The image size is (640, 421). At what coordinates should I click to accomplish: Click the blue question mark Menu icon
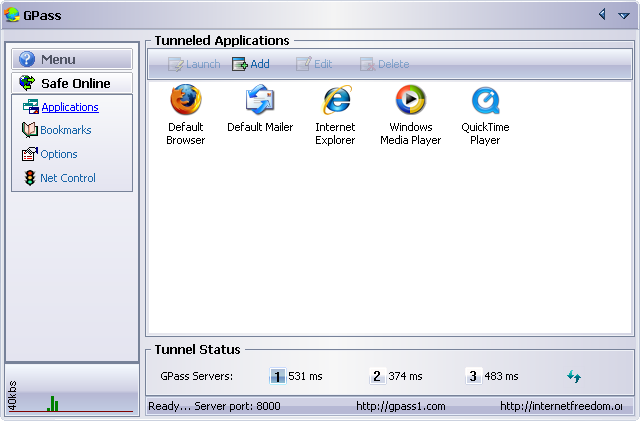[x=27, y=59]
